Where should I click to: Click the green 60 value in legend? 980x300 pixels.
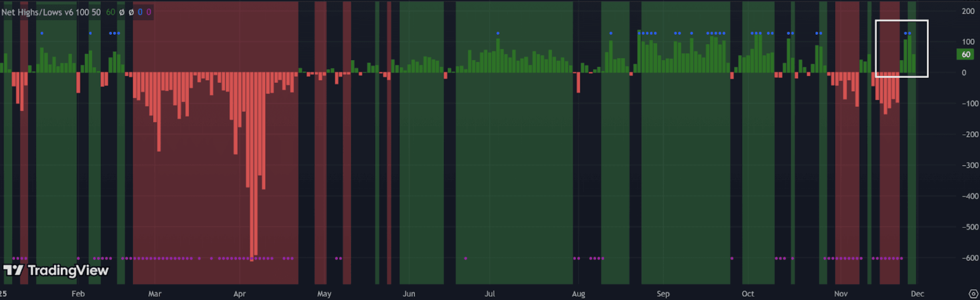coord(110,12)
